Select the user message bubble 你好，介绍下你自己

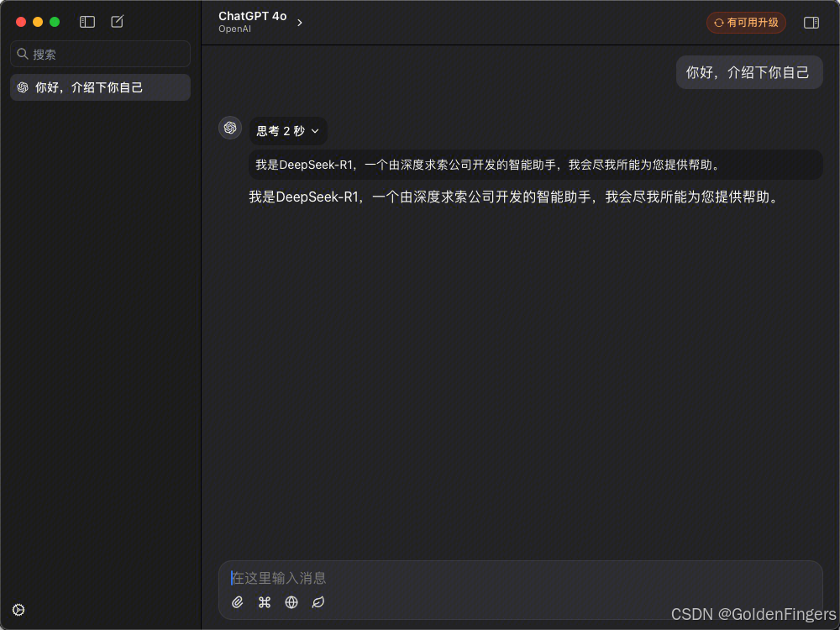(749, 72)
